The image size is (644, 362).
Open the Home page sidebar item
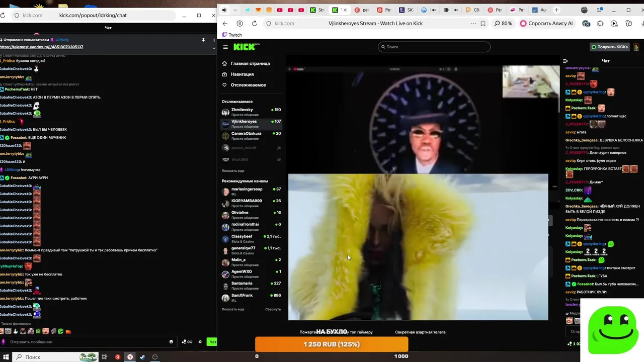click(x=247, y=64)
